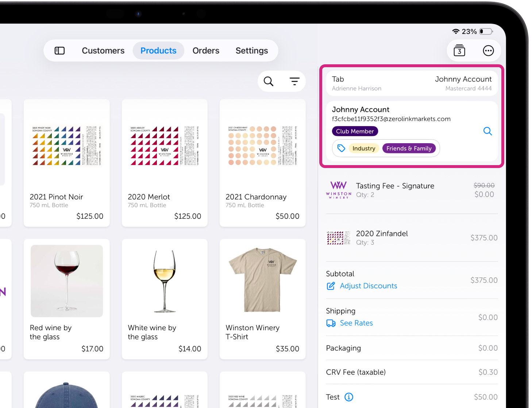Click the Packaging row label
The width and height of the screenshot is (532, 408).
(x=343, y=348)
